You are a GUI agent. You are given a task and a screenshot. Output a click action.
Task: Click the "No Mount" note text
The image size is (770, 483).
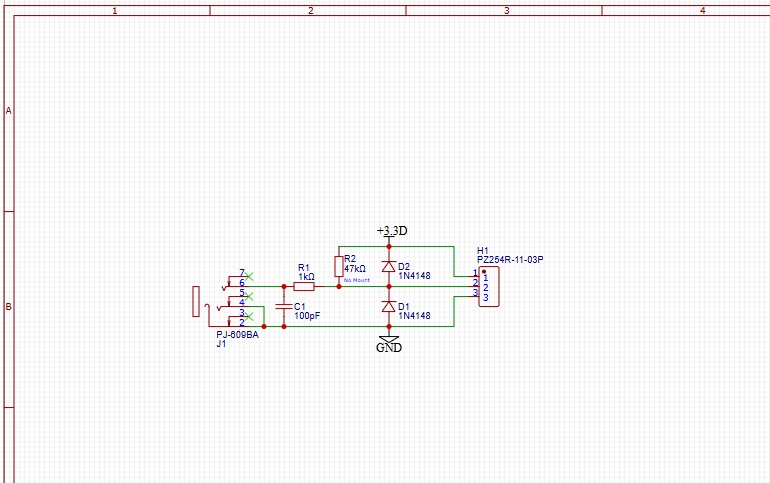click(x=357, y=280)
